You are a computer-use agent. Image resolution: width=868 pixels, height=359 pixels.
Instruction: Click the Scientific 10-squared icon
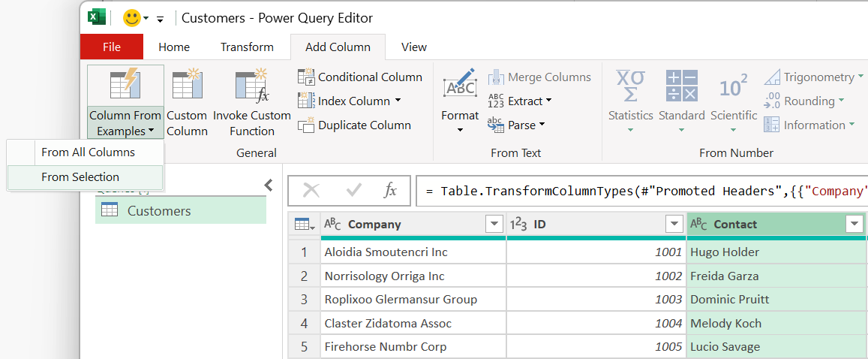pyautogui.click(x=734, y=86)
